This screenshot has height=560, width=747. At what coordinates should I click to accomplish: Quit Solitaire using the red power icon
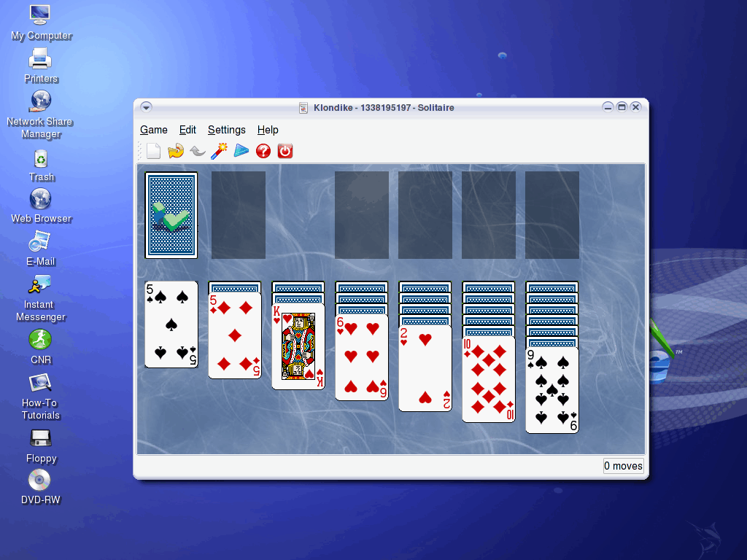pos(285,151)
